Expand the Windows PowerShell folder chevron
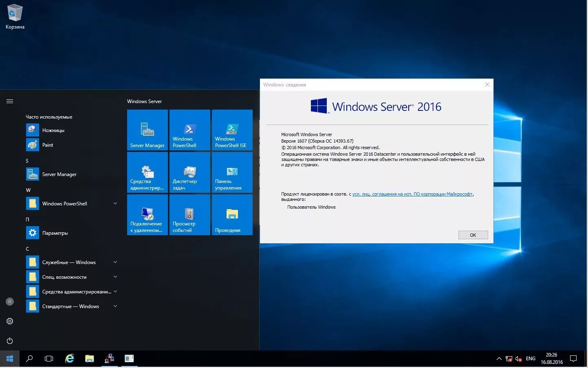588x368 pixels. 115,203
